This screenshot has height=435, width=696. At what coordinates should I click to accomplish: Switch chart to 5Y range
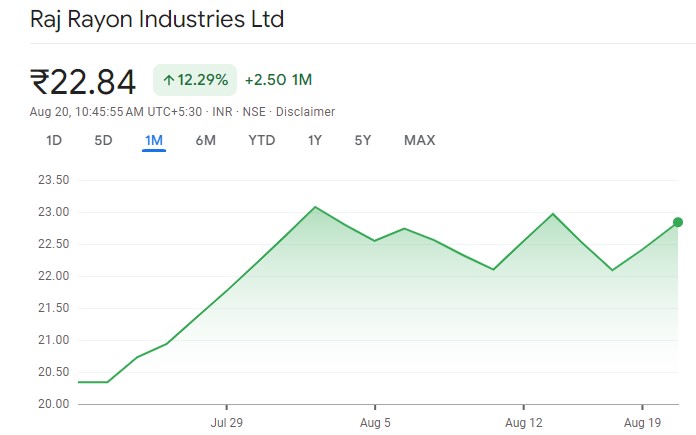363,140
